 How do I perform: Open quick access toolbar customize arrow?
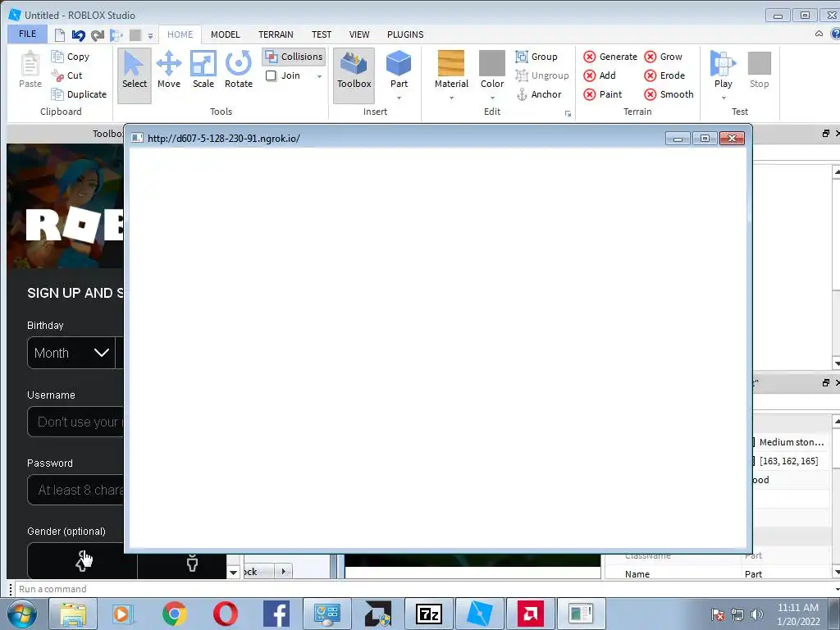coord(151,36)
